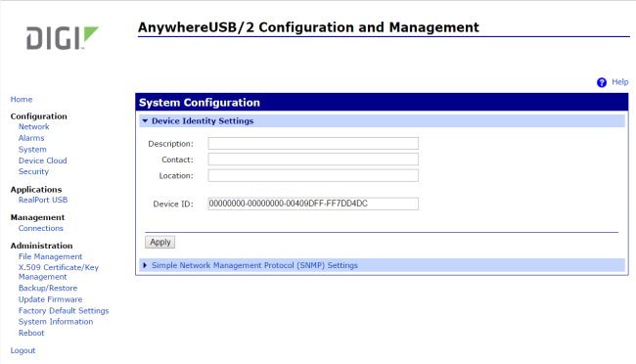Open System Information page

56,322
